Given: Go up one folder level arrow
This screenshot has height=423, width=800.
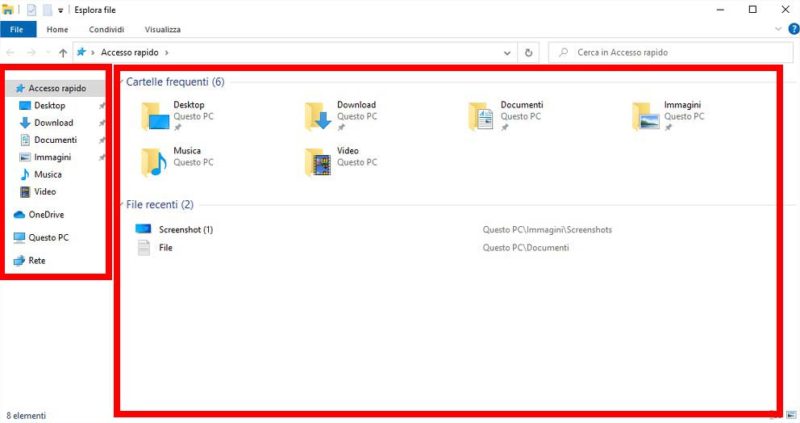Looking at the screenshot, I should pos(63,53).
